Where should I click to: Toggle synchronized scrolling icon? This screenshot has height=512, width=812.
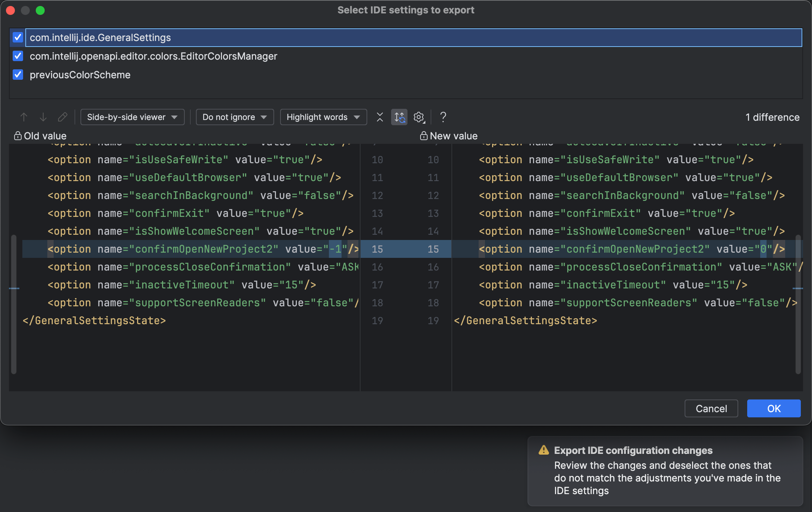point(399,117)
